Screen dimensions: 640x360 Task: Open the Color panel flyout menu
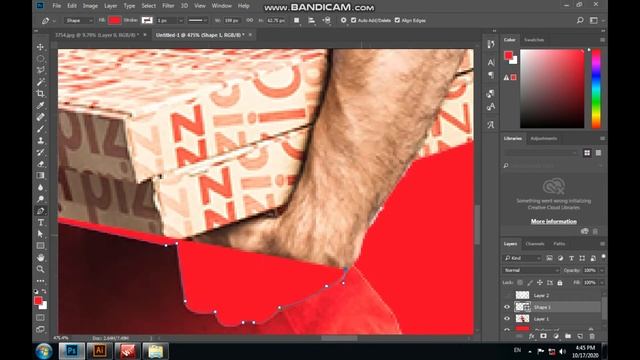coord(602,40)
